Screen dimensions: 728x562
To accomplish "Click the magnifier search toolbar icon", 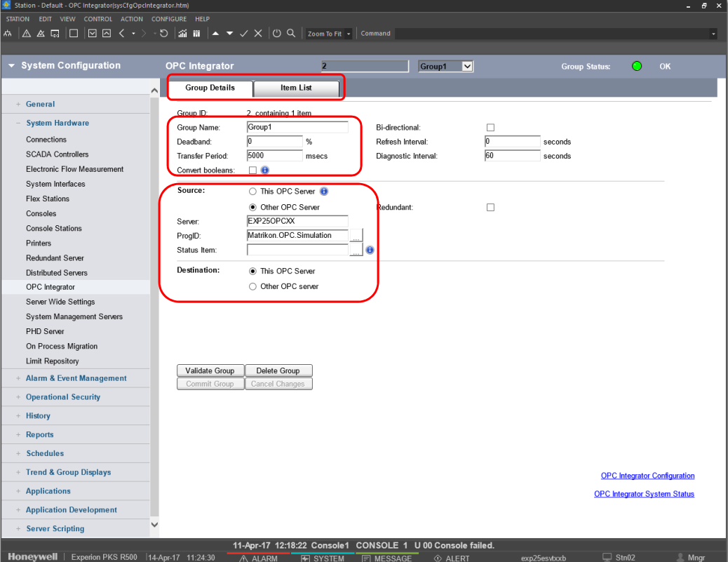I will (291, 34).
